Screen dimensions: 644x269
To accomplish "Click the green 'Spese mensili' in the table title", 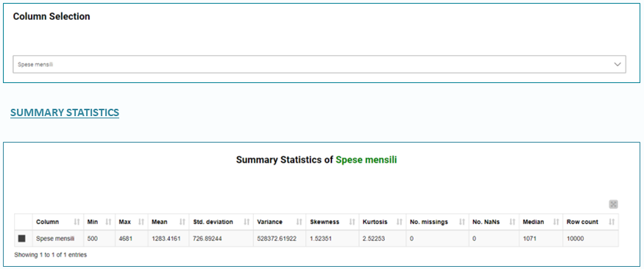I will click(x=367, y=160).
